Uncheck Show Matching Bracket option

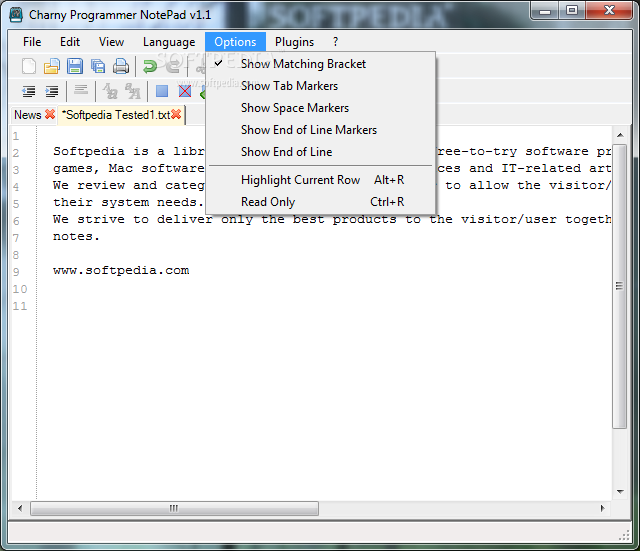point(321,64)
